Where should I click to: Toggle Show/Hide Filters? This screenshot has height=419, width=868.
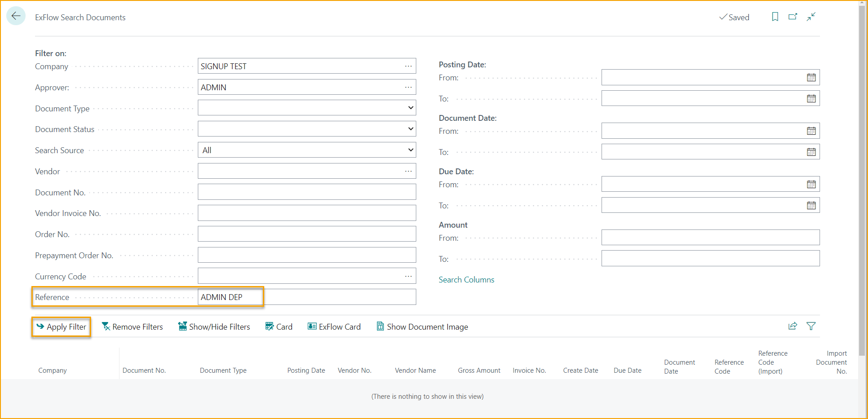pos(214,326)
